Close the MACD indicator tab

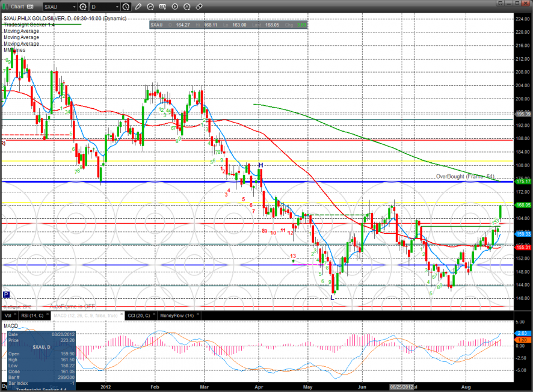121,315
